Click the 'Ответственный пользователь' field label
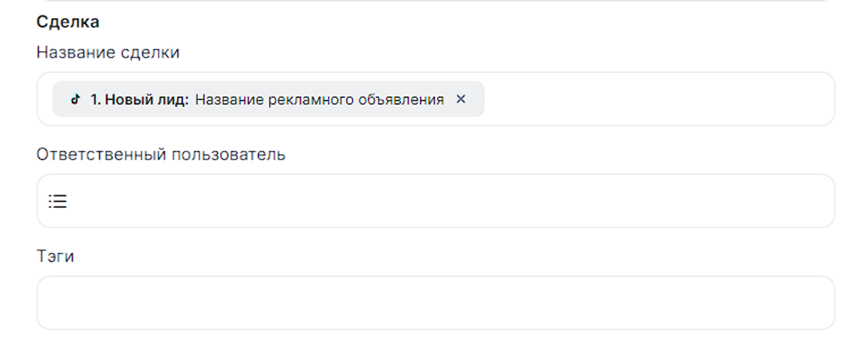 [161, 155]
